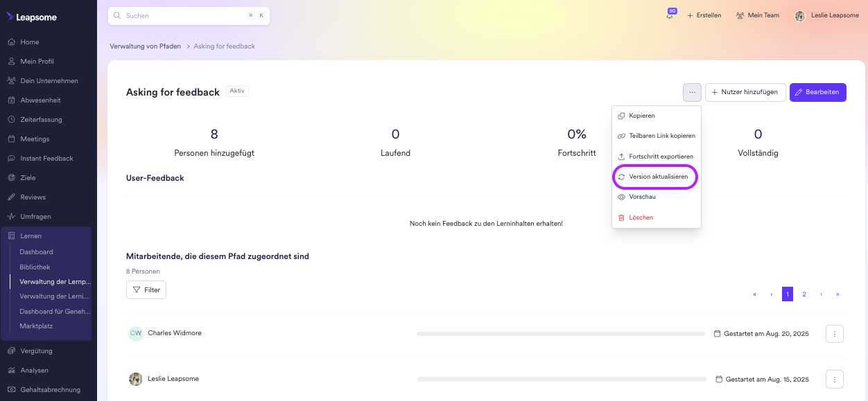Click Charles Widmore's progress bar
Image resolution: width=868 pixels, height=401 pixels.
coord(560,334)
